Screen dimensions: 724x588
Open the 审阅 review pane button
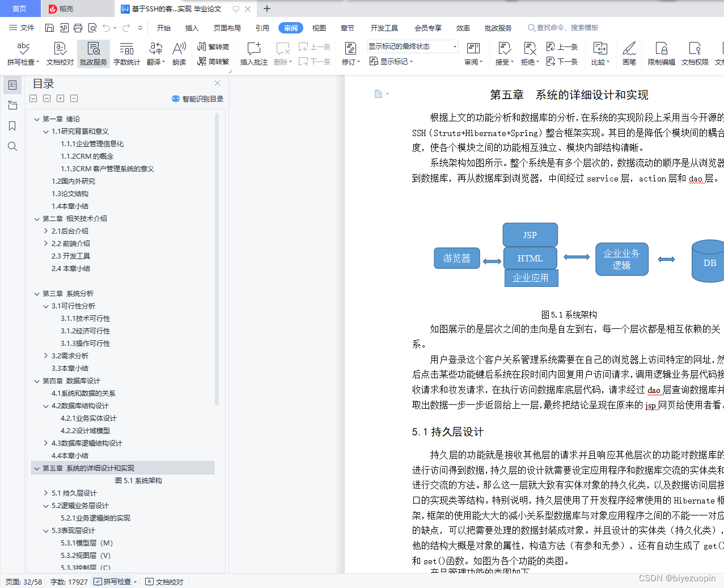[x=473, y=54]
